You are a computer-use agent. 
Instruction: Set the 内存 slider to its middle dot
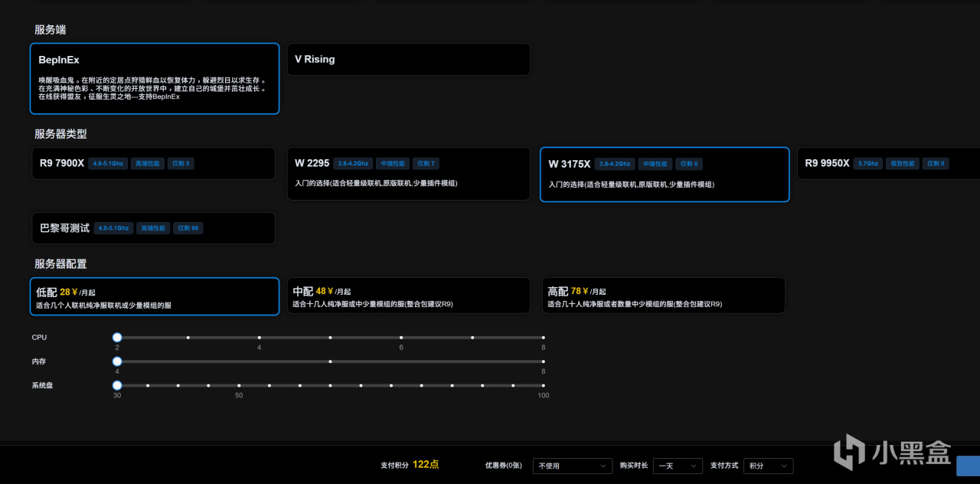[330, 361]
